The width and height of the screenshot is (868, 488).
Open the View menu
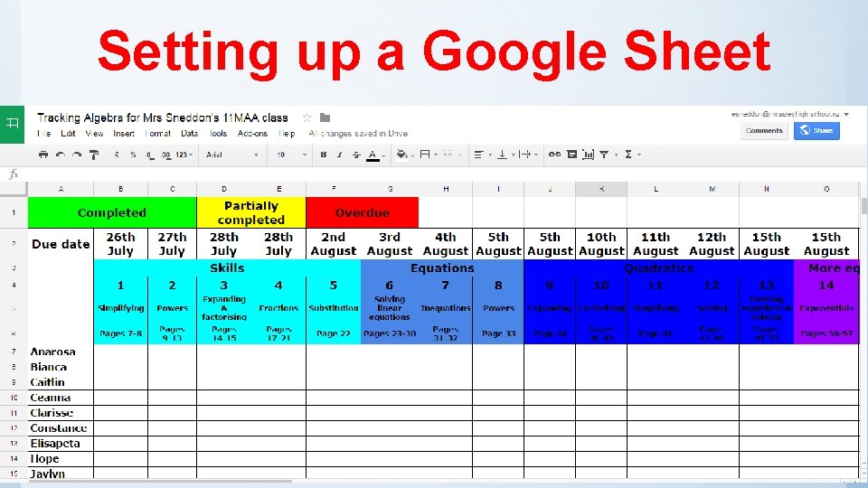94,134
